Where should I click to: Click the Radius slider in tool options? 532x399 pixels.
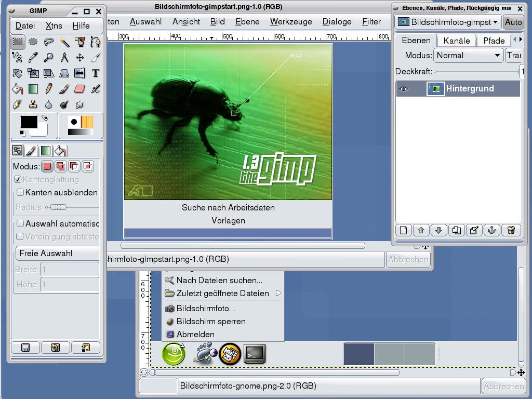[72, 207]
